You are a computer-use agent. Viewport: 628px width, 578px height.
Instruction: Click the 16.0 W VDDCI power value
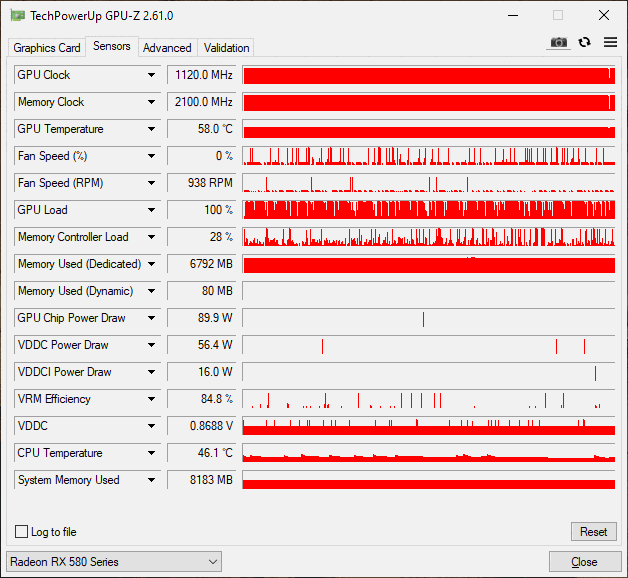coord(201,372)
